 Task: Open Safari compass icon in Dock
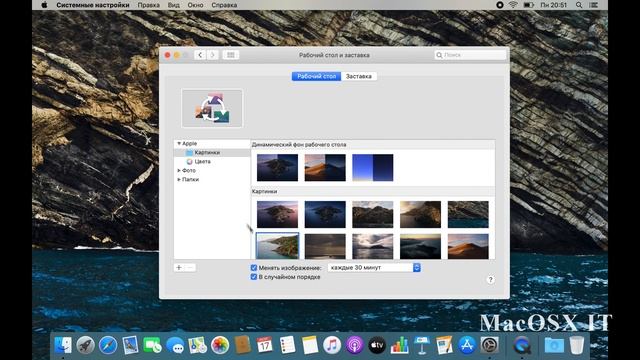[108, 345]
